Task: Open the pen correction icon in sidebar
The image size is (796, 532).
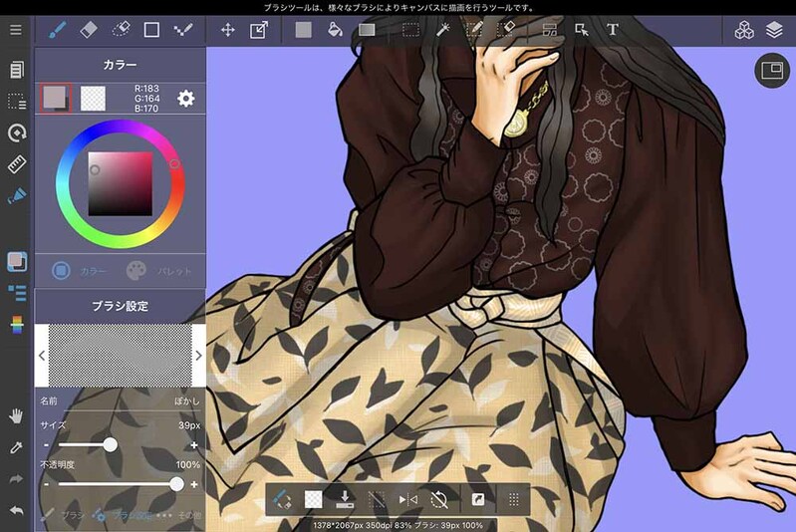Action: click(17, 196)
